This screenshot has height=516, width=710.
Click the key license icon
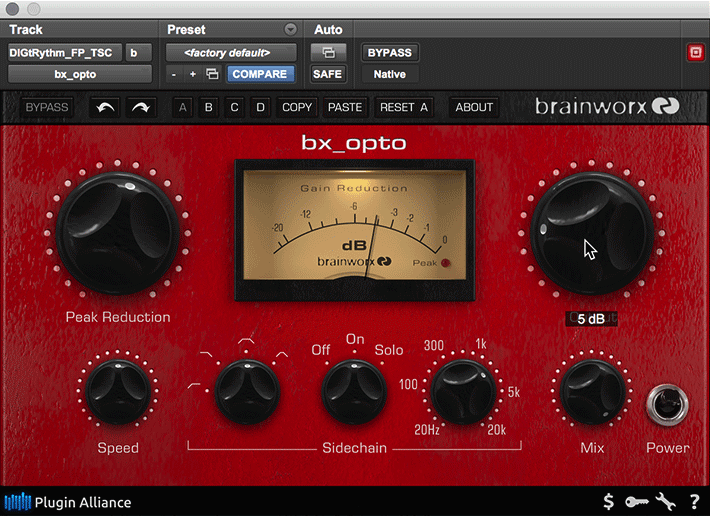[x=637, y=502]
